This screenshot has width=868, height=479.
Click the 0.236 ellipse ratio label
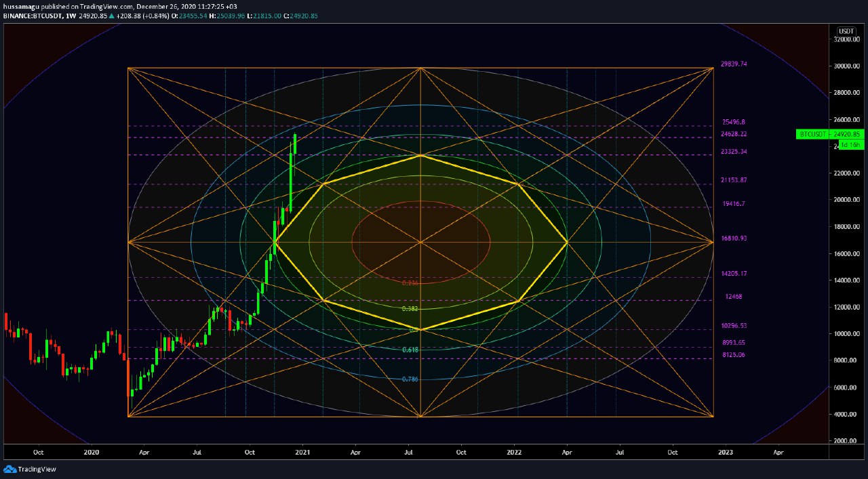click(410, 283)
